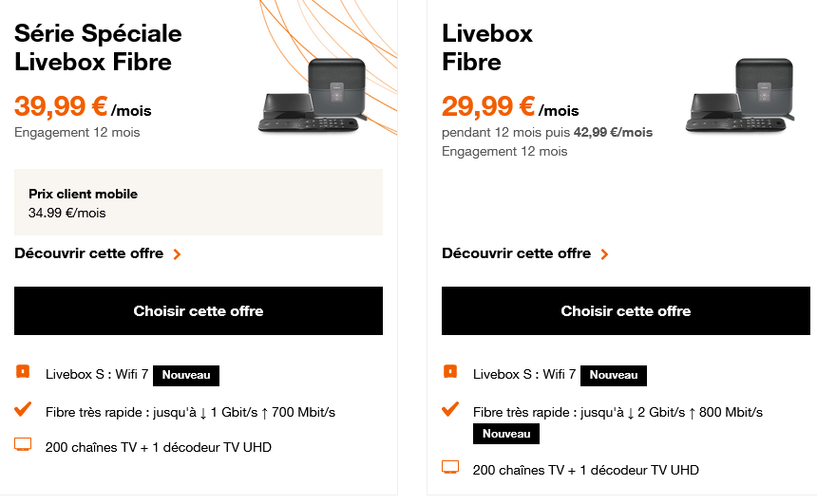
Task: Click the orange chevron after Série Spéciale's Découvrir link
Action: pyautogui.click(x=178, y=254)
